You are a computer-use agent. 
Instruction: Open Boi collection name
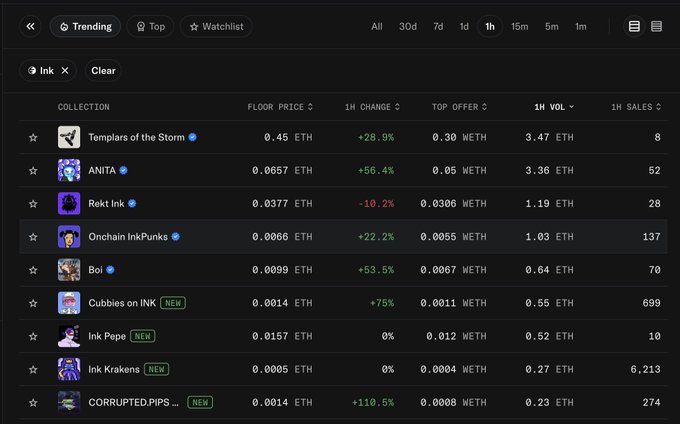pos(95,270)
